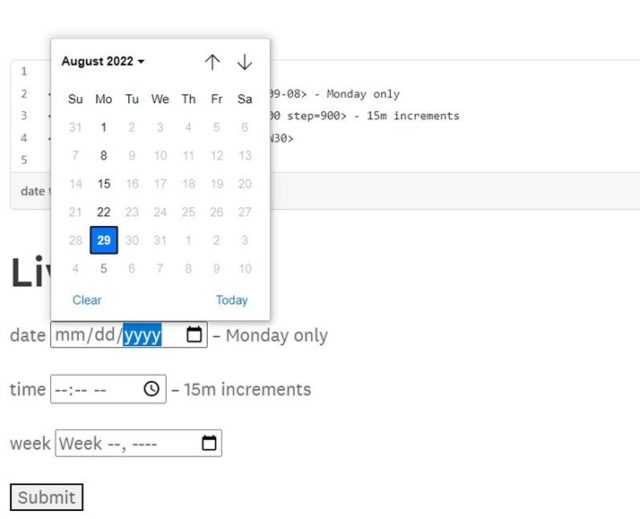Open calendar icon in date field

tap(194, 335)
